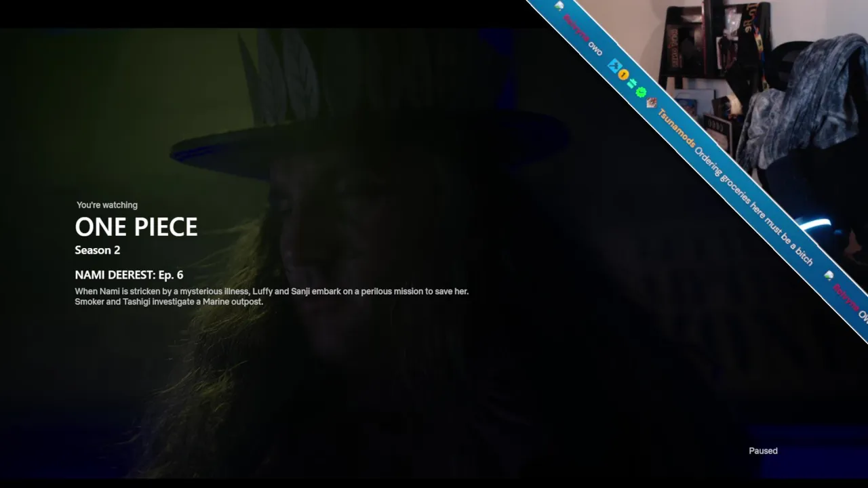Click the episode description about Nami's illness
The width and height of the screenshot is (868, 488).
271,296
